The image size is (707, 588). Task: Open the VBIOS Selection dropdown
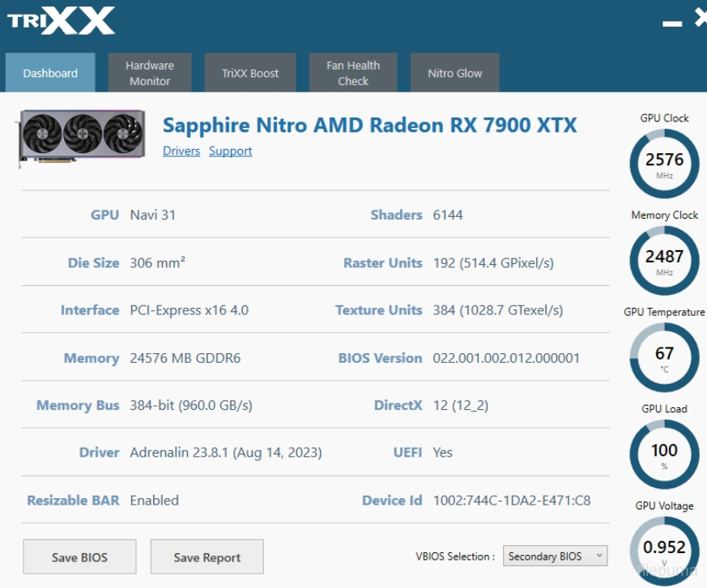click(555, 556)
